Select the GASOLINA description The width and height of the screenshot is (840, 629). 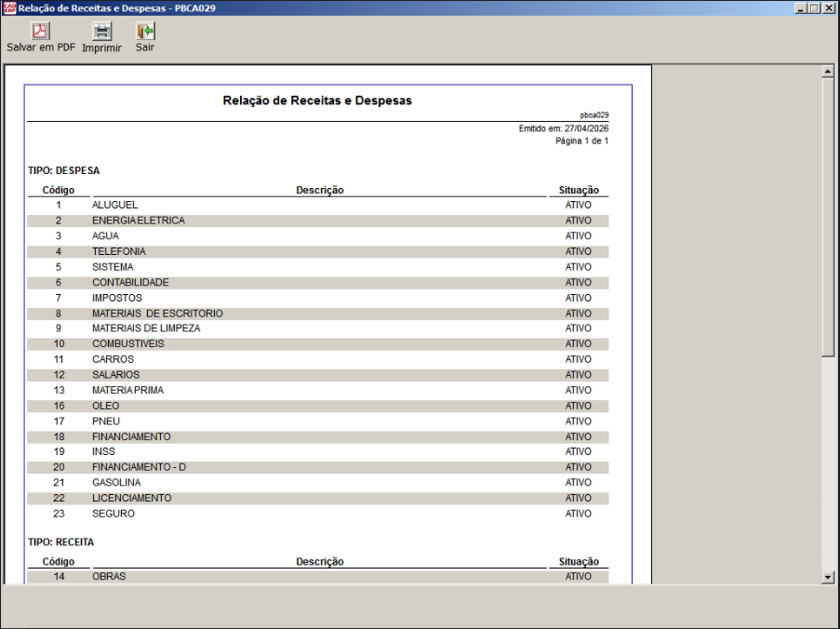(x=116, y=483)
